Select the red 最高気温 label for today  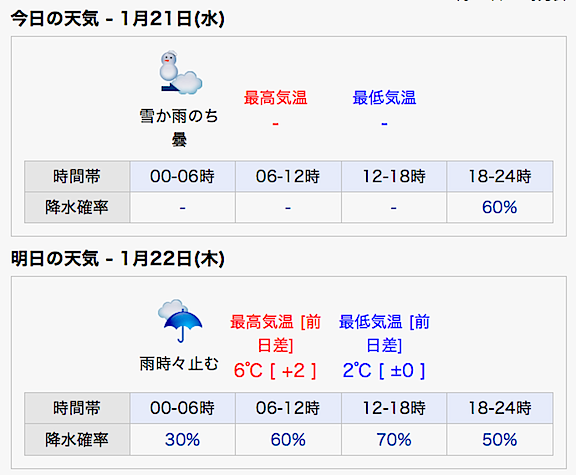[x=275, y=98]
